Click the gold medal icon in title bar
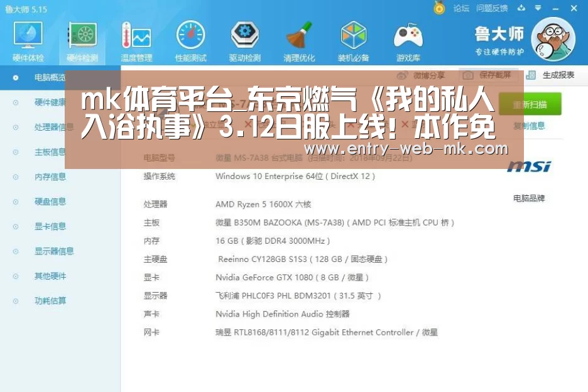588x392 pixels. (x=439, y=8)
